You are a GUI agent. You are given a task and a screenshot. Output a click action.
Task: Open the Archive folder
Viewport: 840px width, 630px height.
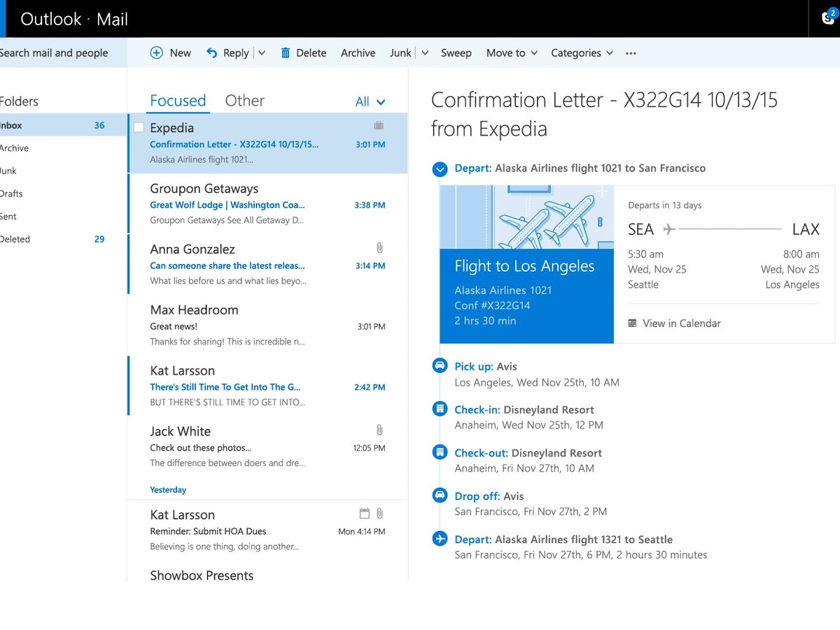62,148
